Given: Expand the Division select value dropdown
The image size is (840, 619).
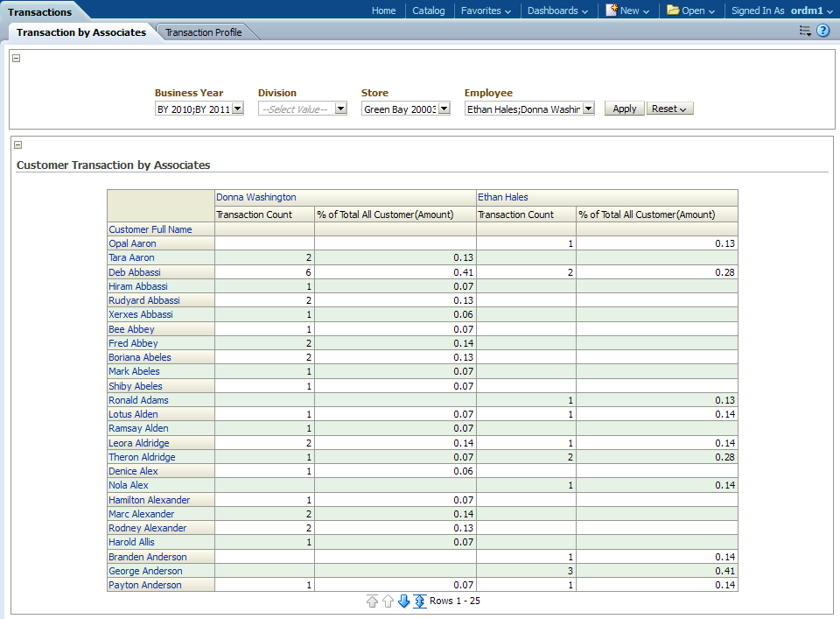Looking at the screenshot, I should pos(341,109).
